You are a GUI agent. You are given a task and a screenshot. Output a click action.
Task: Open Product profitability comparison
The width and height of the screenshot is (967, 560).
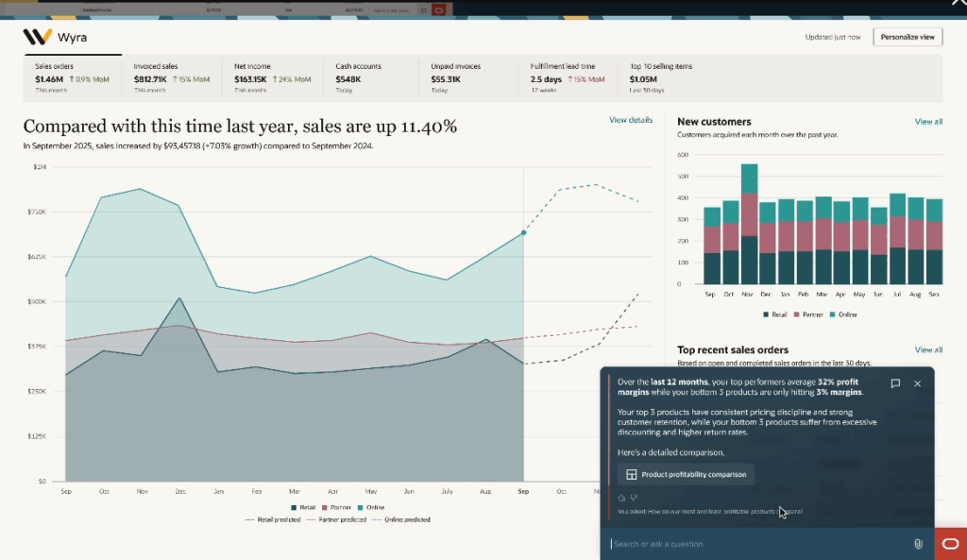[686, 474]
